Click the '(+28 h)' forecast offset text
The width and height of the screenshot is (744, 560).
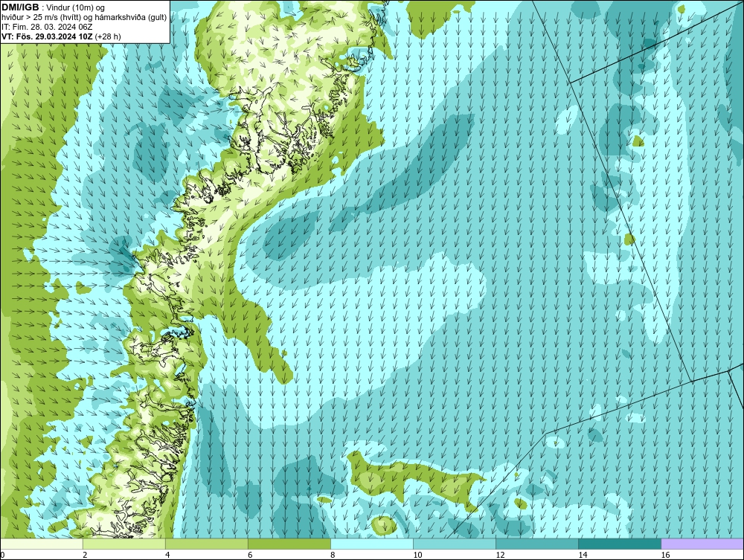[108, 36]
